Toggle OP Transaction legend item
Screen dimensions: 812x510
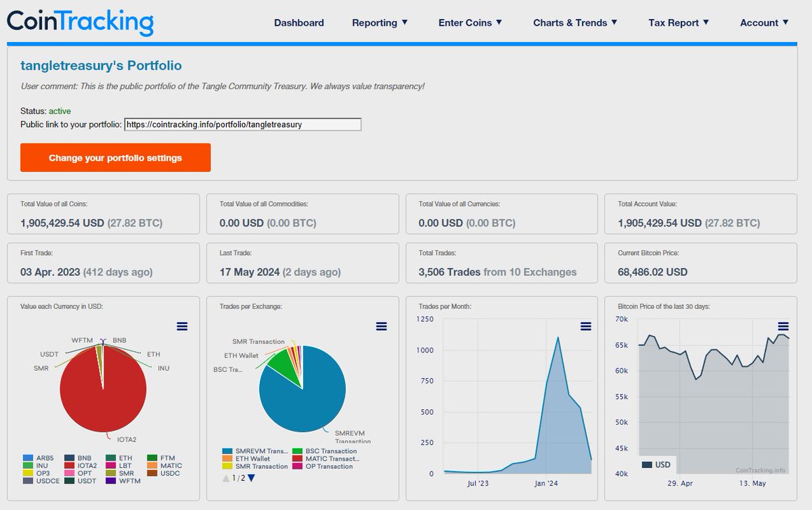[323, 466]
